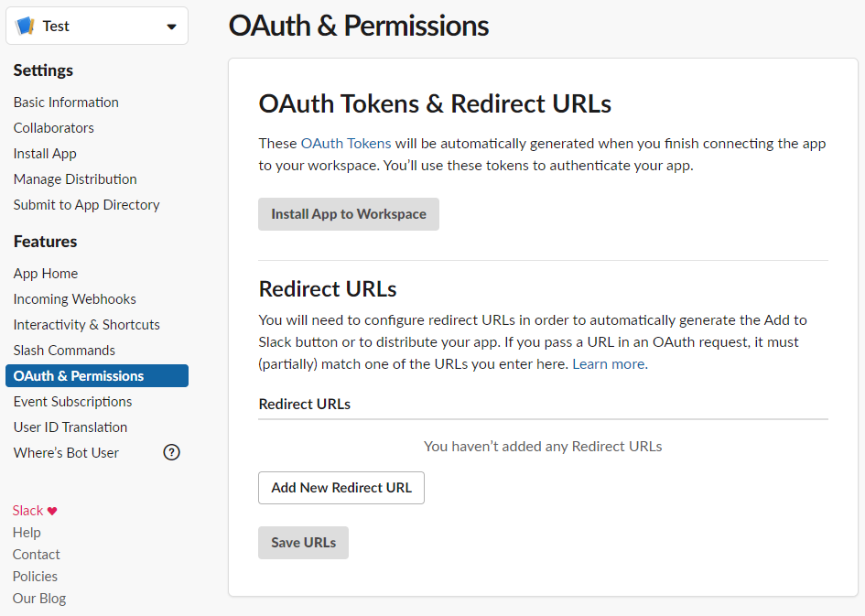865x616 pixels.
Task: Click the question mark icon beside Where's Bot User
Action: (171, 452)
